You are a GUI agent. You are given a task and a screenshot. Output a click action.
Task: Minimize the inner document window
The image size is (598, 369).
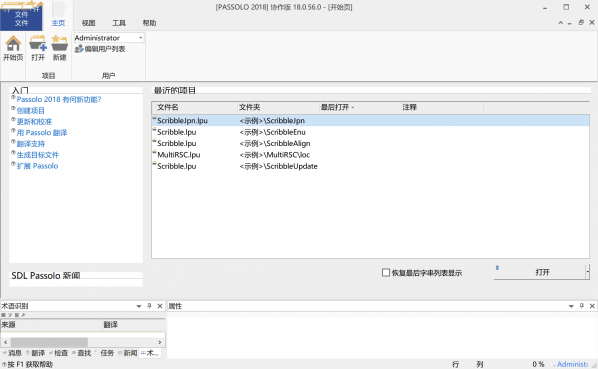[x=569, y=23]
